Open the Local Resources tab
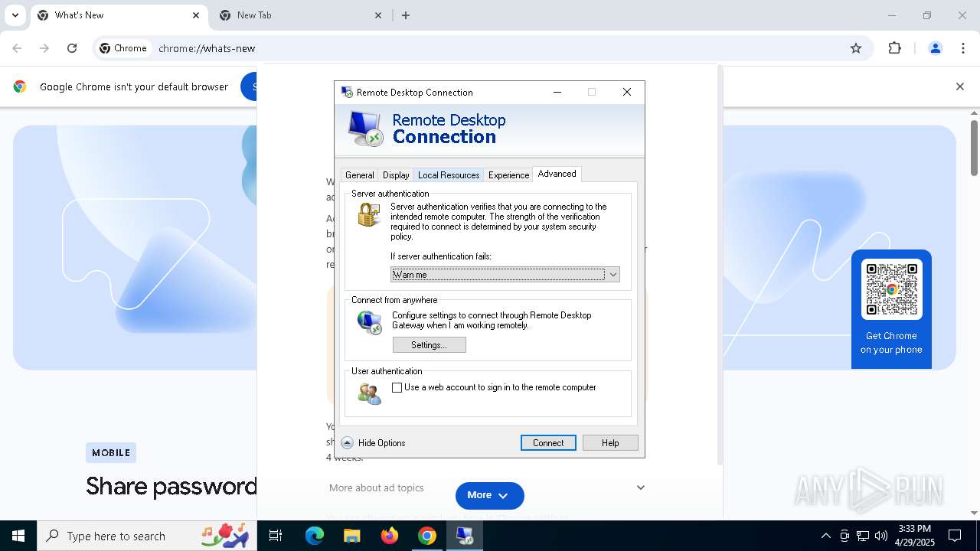980x551 pixels. coord(449,175)
